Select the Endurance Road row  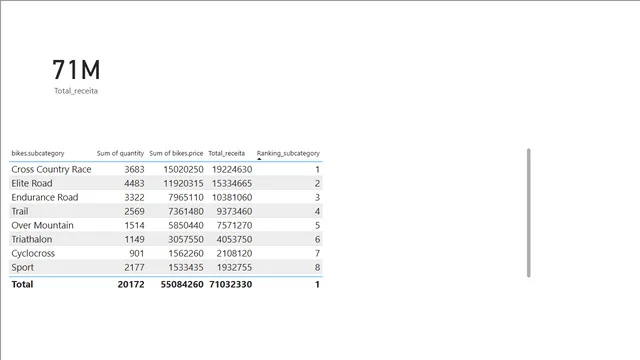coord(166,197)
